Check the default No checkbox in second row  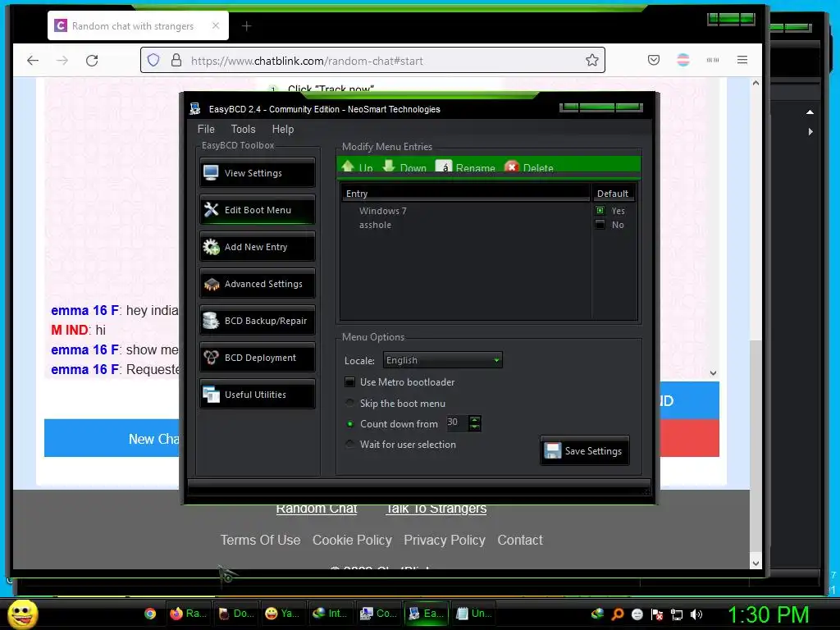[x=600, y=225]
